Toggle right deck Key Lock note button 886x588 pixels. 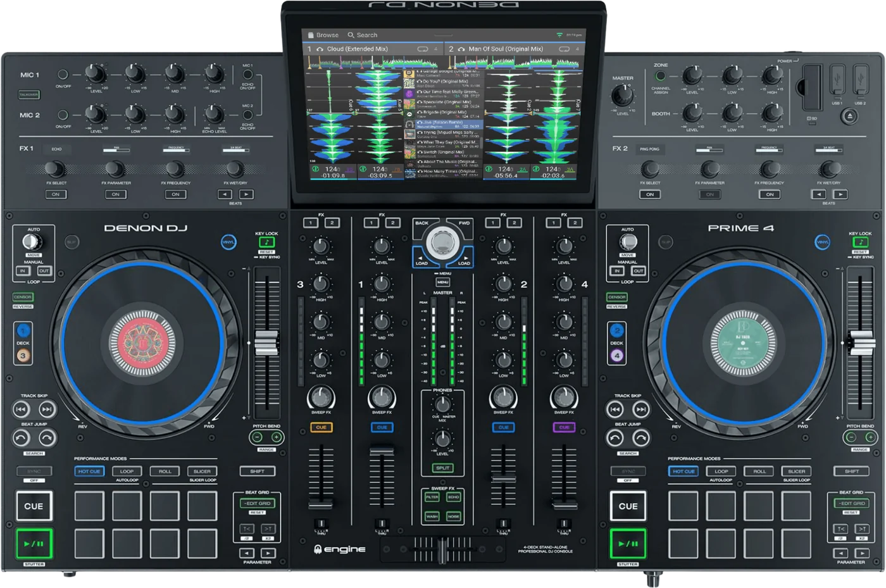[861, 242]
